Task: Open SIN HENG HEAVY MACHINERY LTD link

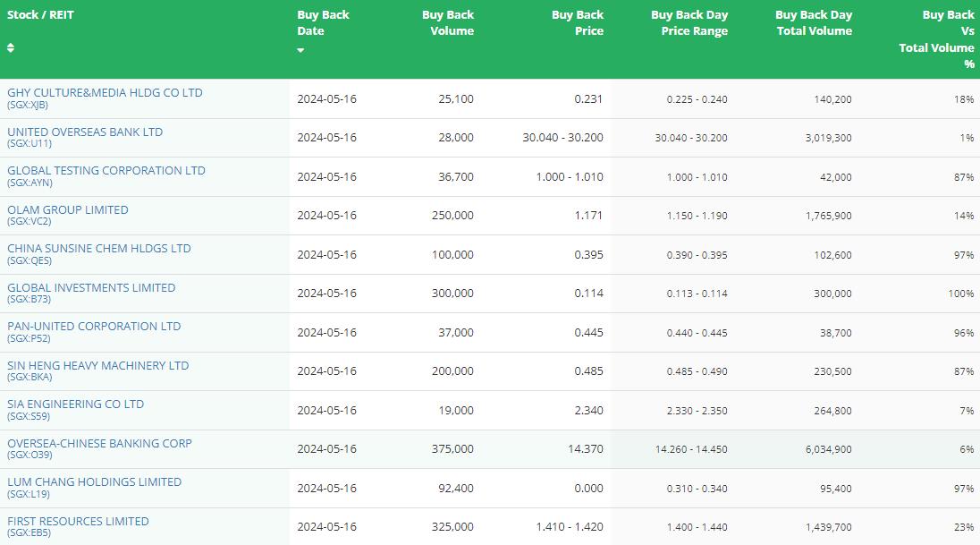Action: (98, 365)
